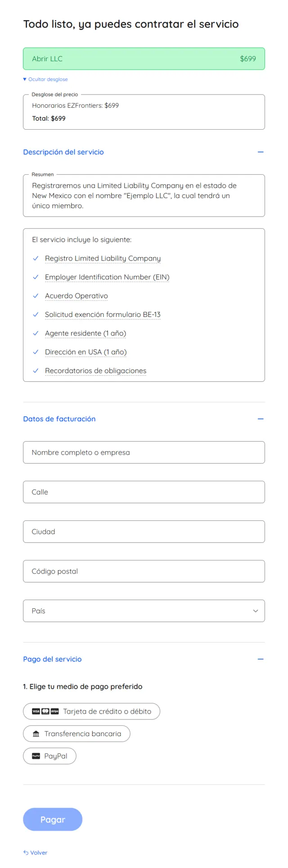Viewport: 288px width, 868px height.
Task: Click the Stripe icon next to tarjeta
Action: tap(55, 711)
